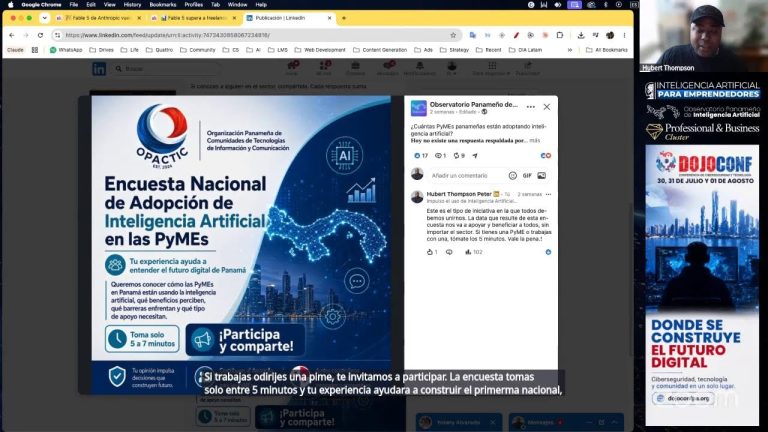Image resolution: width=768 pixels, height=432 pixels.
Task: Add a GIF to the comment
Action: coord(527,175)
